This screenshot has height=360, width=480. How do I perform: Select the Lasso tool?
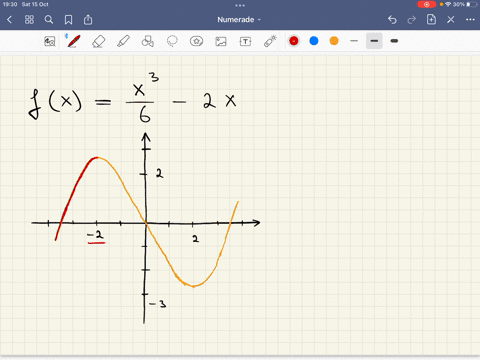click(172, 41)
